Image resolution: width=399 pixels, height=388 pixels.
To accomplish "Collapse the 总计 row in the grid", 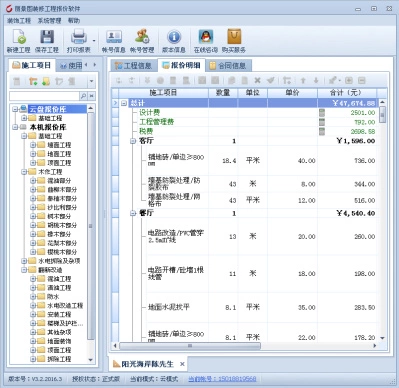I will (124, 103).
